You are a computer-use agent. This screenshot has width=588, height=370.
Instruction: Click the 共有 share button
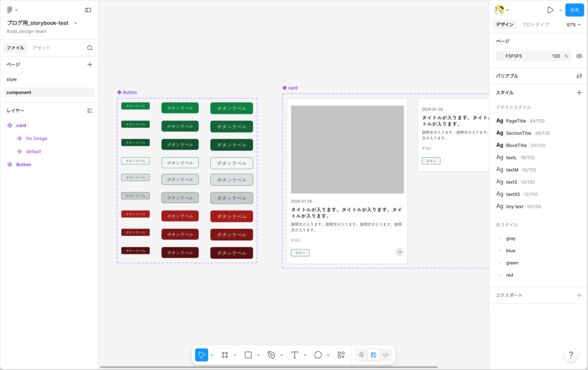pyautogui.click(x=574, y=10)
